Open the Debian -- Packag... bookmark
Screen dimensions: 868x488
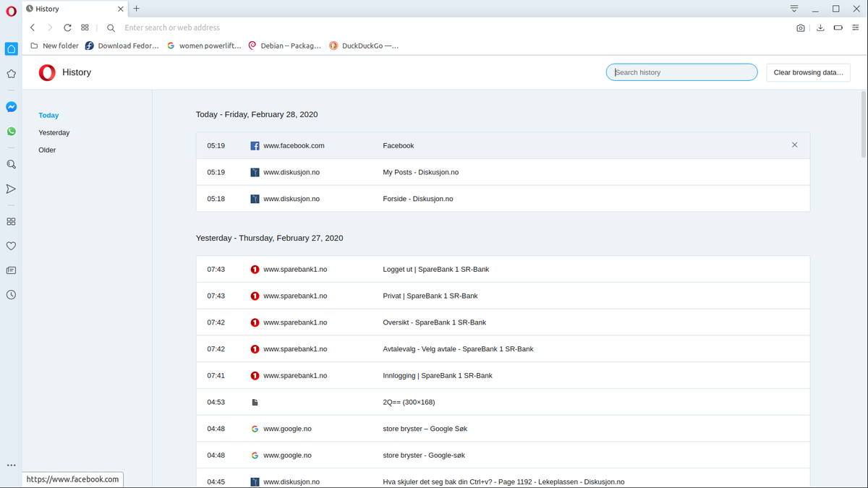click(x=284, y=46)
